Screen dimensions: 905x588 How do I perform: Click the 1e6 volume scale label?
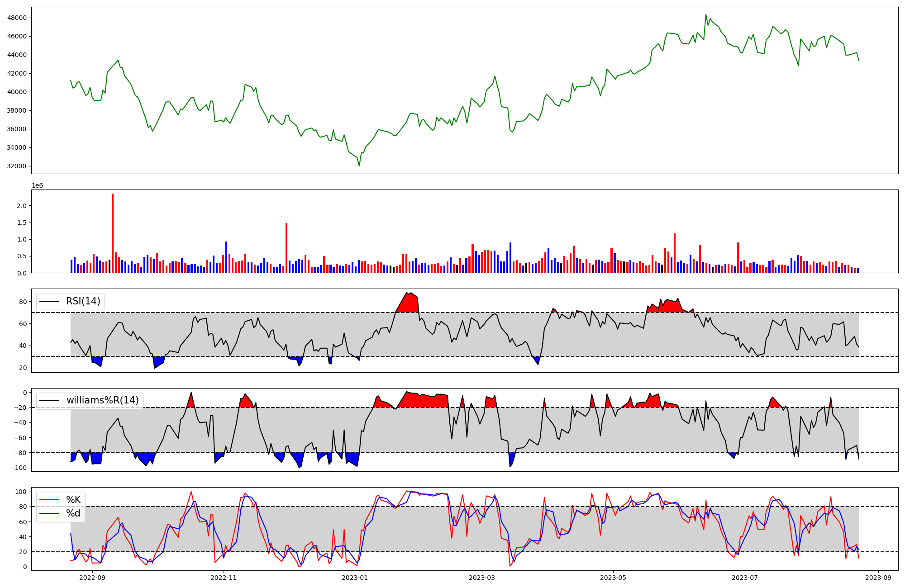tap(37, 185)
